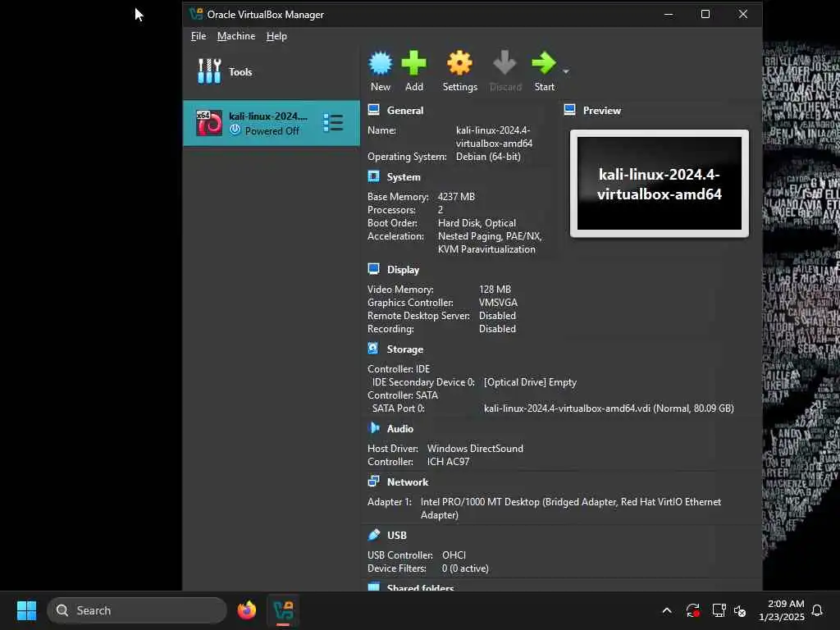This screenshot has width=840, height=630.
Task: Open the Machine menu
Action: click(236, 36)
